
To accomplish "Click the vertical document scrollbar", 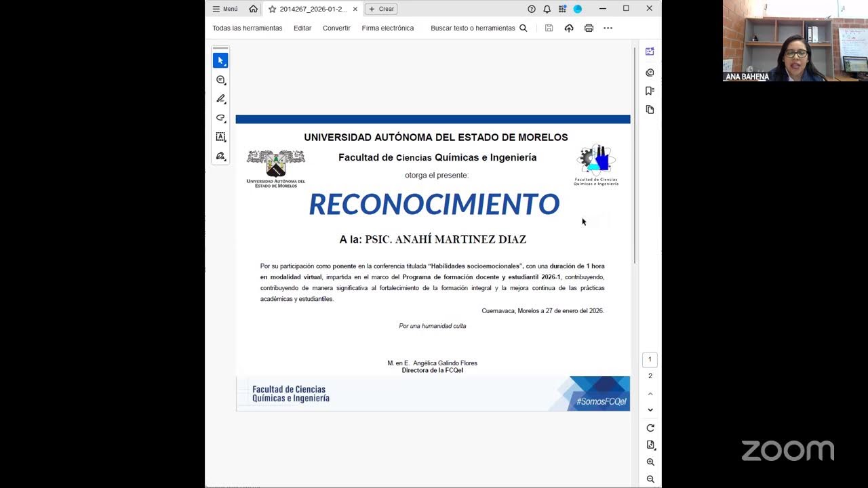I will pyautogui.click(x=635, y=155).
